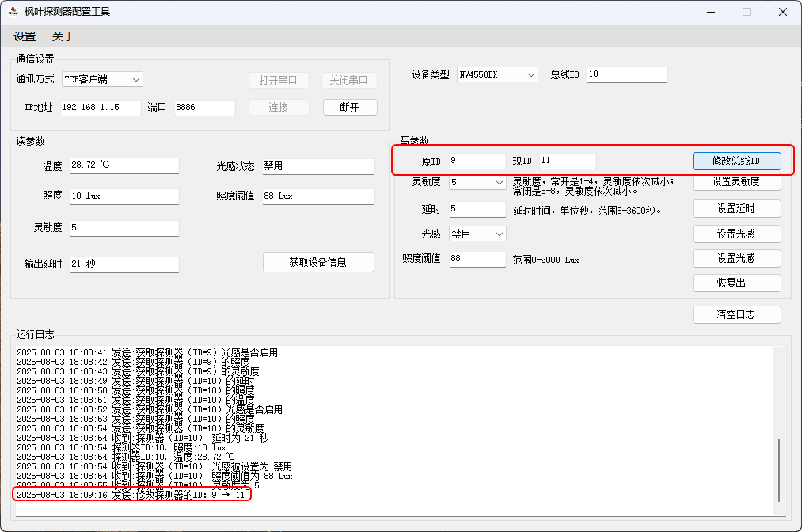Click the disabled 连接 button

pyautogui.click(x=279, y=107)
